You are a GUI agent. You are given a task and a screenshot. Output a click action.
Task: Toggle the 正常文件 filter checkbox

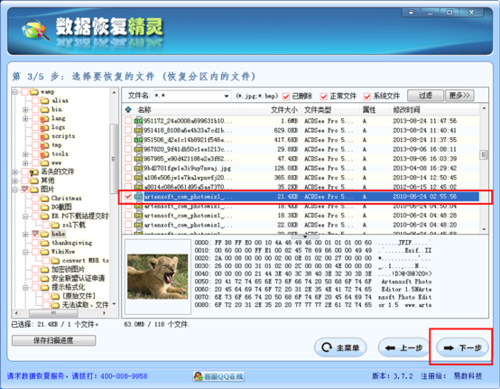pyautogui.click(x=324, y=96)
